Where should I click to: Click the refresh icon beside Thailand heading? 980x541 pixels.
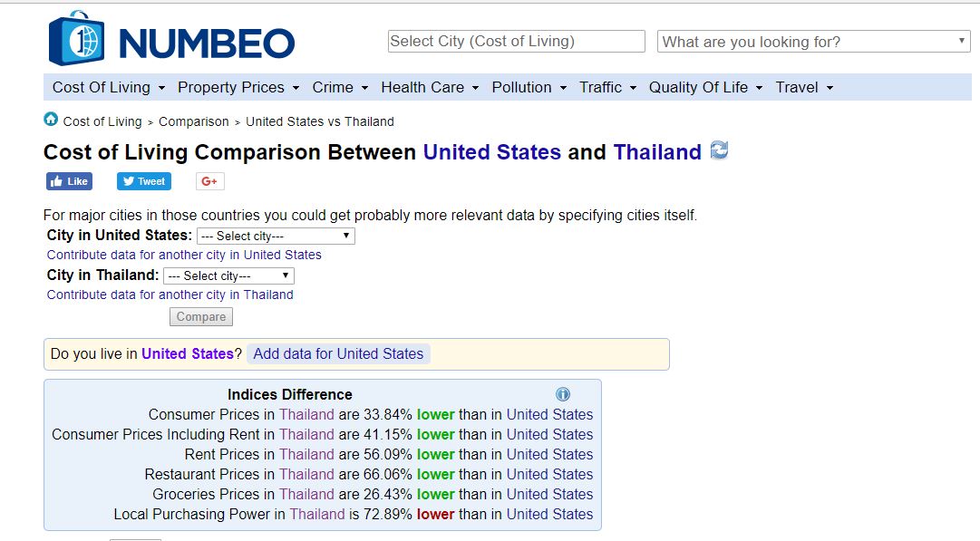719,150
